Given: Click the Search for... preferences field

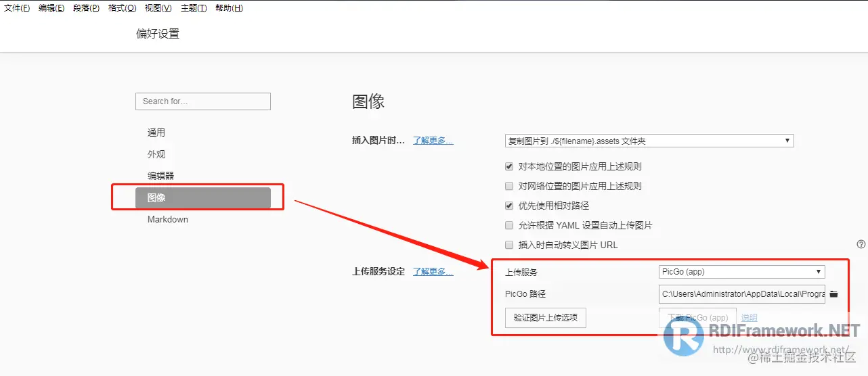Looking at the screenshot, I should [203, 101].
